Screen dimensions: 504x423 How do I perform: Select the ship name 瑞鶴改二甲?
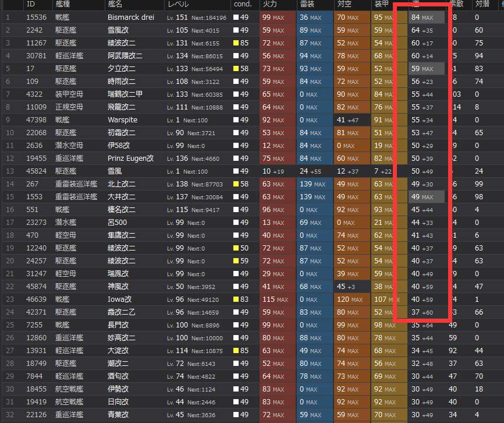click(125, 94)
